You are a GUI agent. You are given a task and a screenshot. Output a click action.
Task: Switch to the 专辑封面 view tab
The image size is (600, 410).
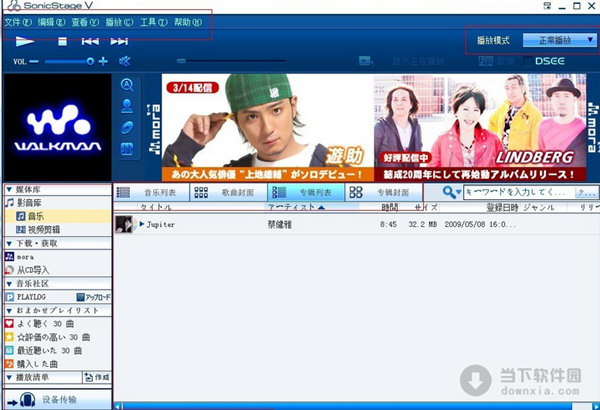[384, 192]
